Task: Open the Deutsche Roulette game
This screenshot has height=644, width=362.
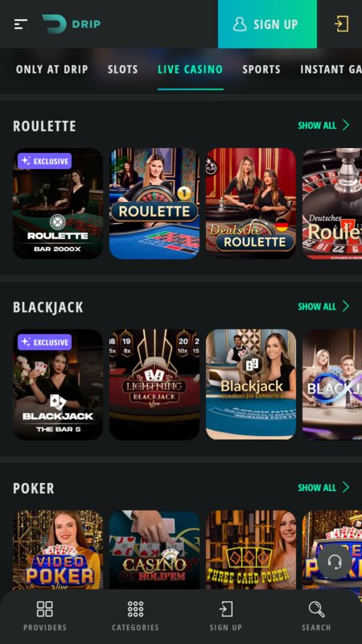Action: point(251,204)
